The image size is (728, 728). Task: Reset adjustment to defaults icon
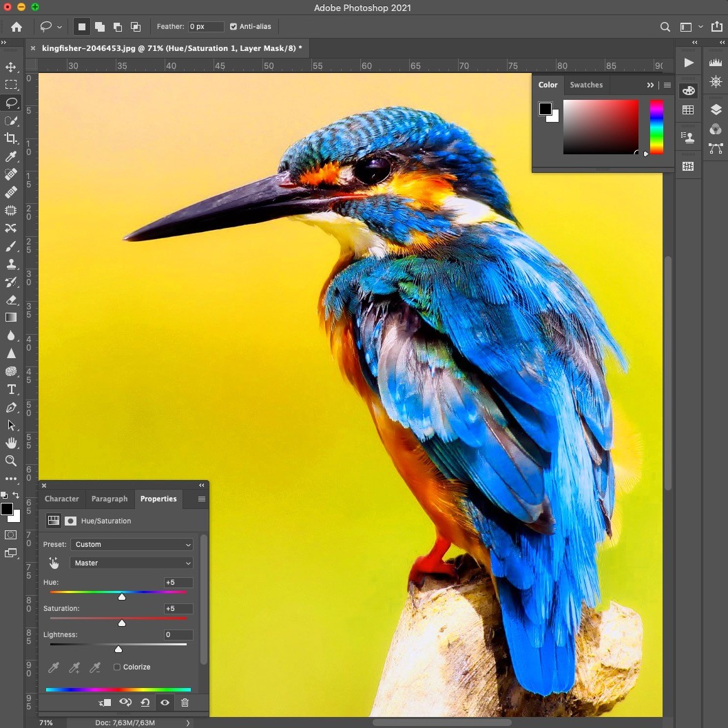point(145,703)
